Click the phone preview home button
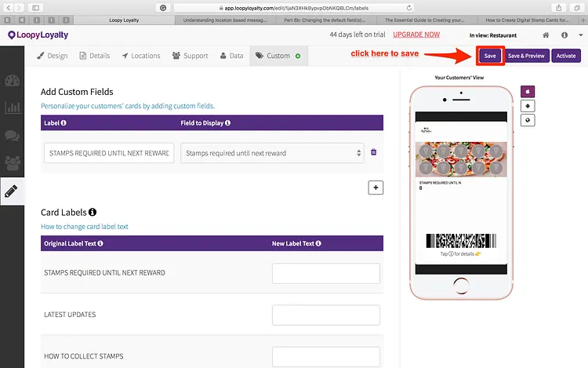The height and width of the screenshot is (368, 588). (461, 286)
